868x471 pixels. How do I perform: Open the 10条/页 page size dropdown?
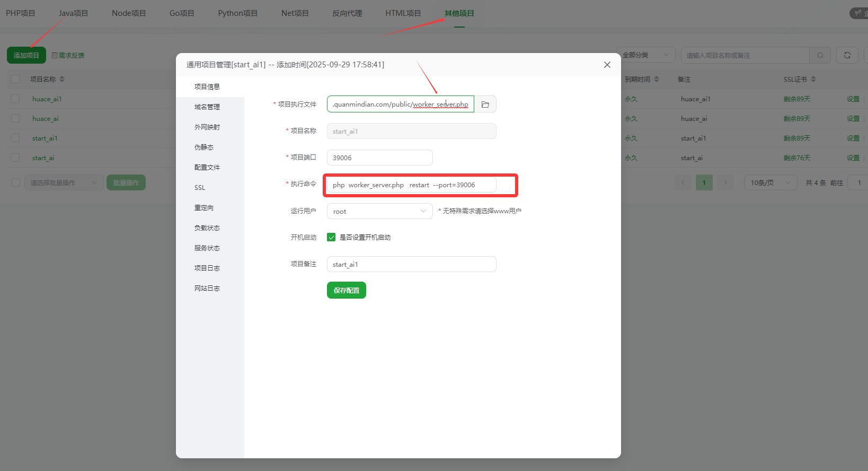click(770, 182)
